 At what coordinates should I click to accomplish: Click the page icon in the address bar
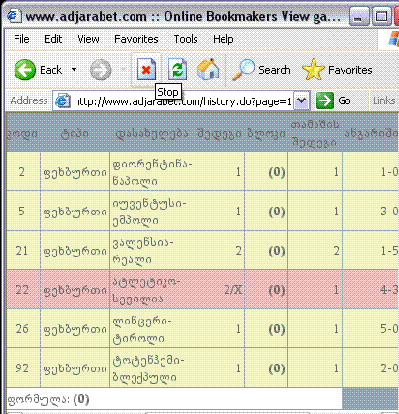point(63,101)
